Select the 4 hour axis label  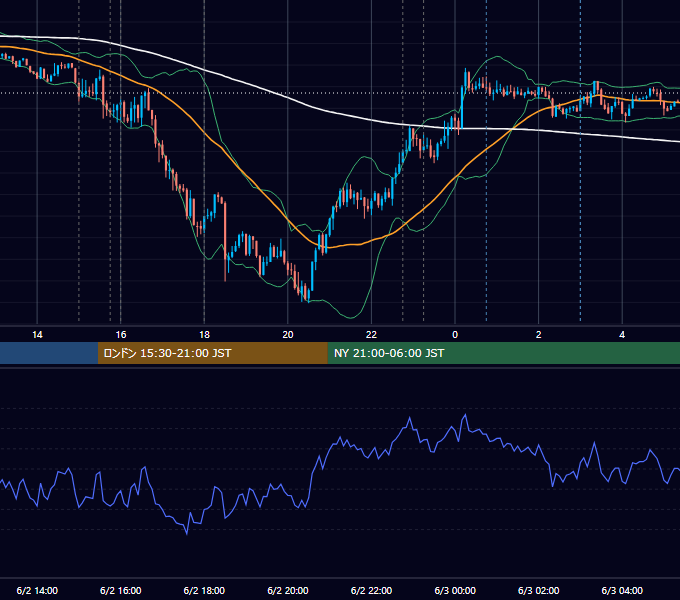(622, 335)
